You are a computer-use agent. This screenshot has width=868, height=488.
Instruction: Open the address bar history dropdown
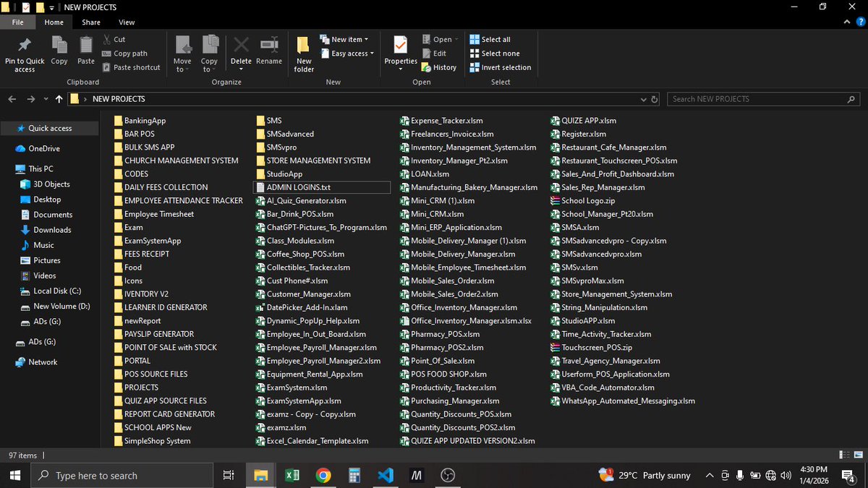coord(643,98)
